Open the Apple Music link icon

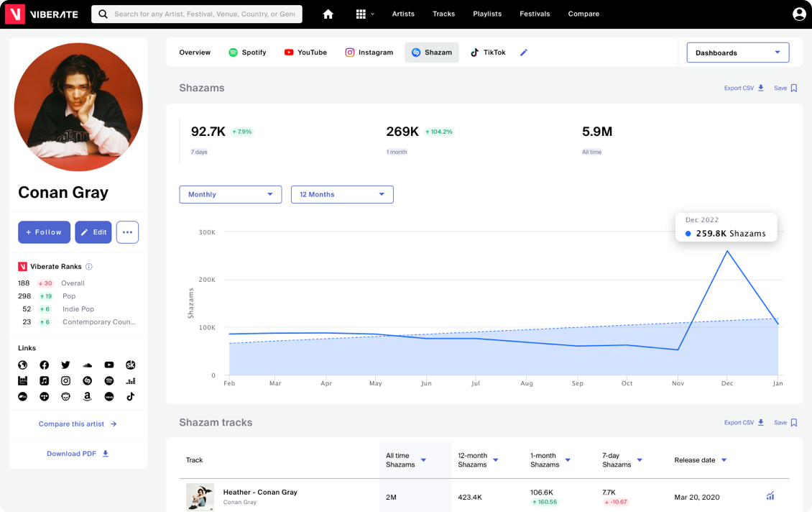(x=45, y=381)
